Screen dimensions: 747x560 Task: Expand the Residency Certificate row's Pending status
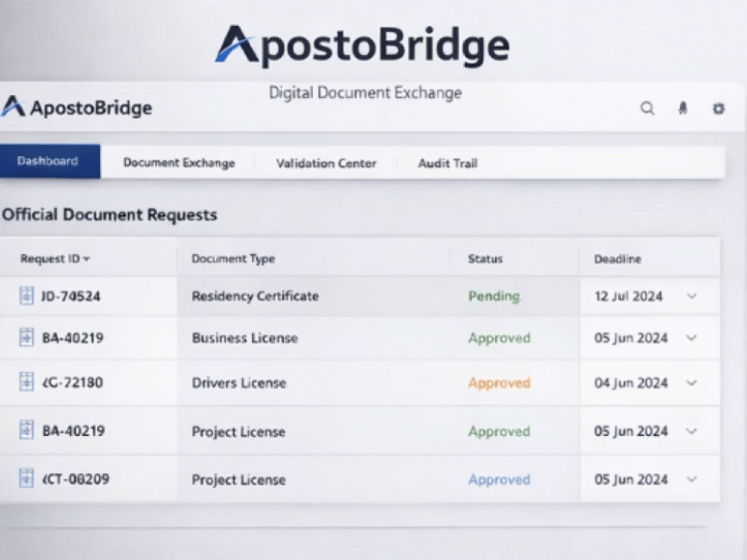pyautogui.click(x=495, y=296)
